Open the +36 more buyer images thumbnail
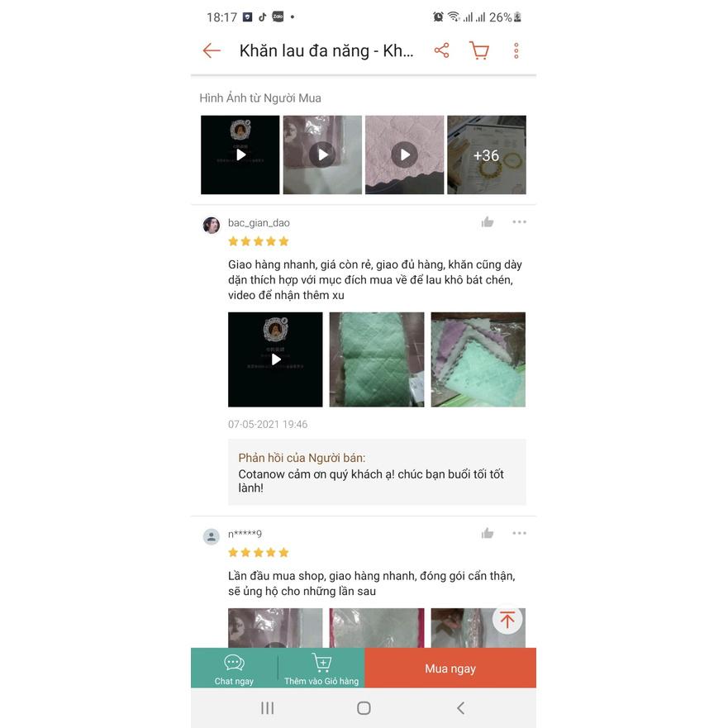Viewport: 728px width, 728px height. 487,155
